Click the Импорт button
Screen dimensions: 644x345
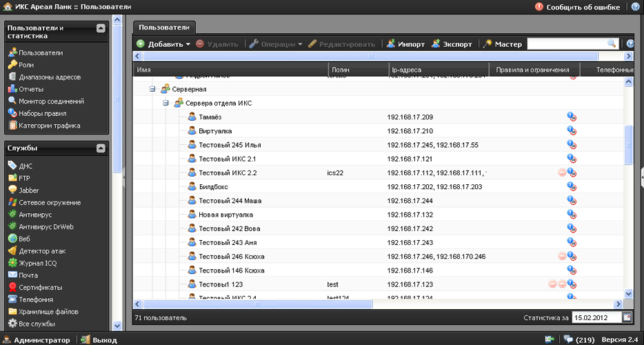406,44
